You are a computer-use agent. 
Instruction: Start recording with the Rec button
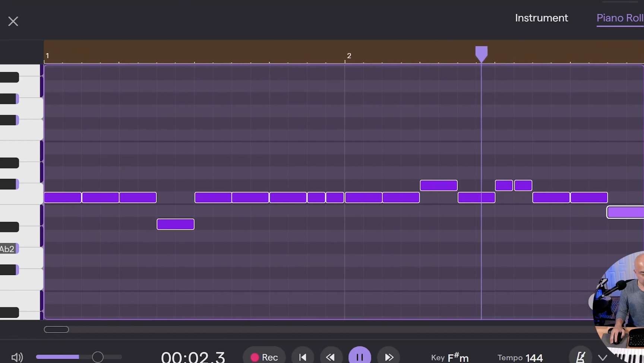click(x=264, y=357)
